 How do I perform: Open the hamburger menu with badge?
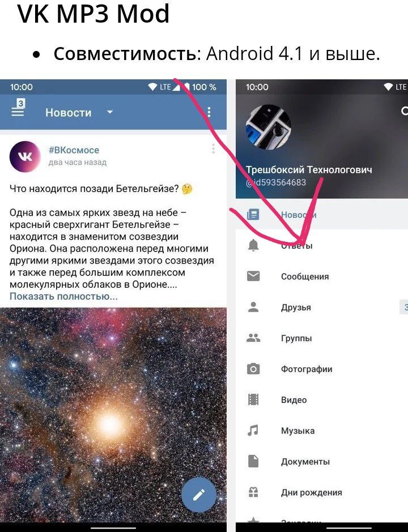(x=18, y=108)
